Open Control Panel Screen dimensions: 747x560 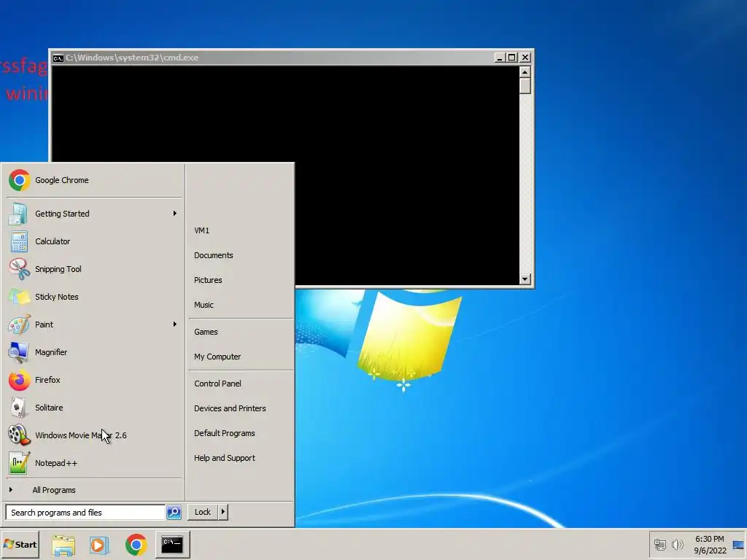point(217,384)
